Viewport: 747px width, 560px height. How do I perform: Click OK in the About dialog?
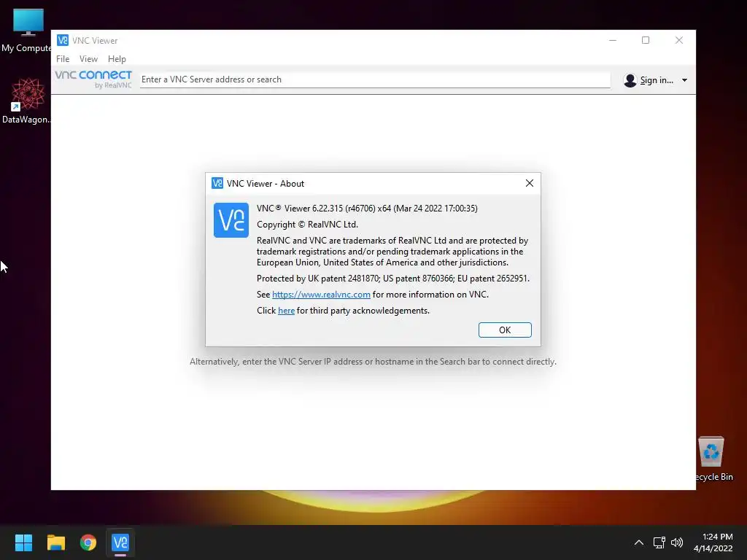tap(505, 330)
